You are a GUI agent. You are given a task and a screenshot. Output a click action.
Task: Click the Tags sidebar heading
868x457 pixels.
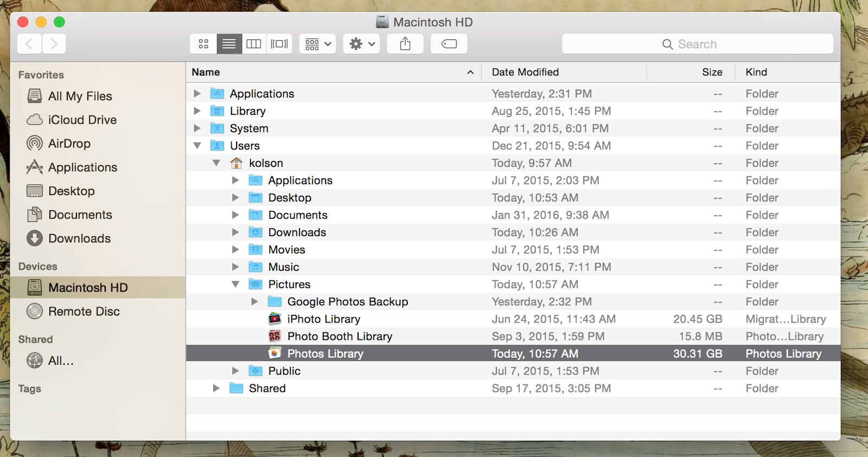pyautogui.click(x=30, y=389)
